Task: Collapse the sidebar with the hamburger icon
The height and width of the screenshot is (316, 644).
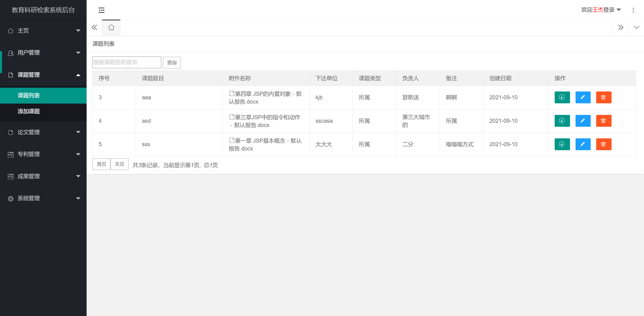Action: coord(101,10)
